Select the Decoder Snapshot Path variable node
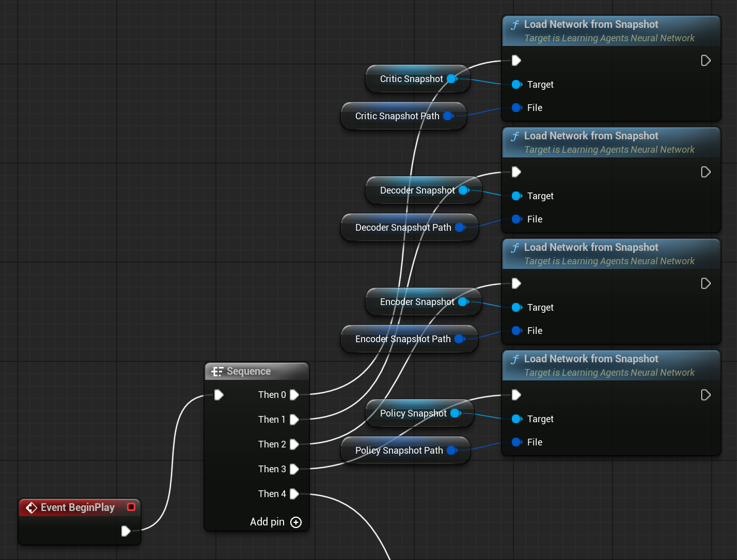Viewport: 737px width, 560px height. 403,227
